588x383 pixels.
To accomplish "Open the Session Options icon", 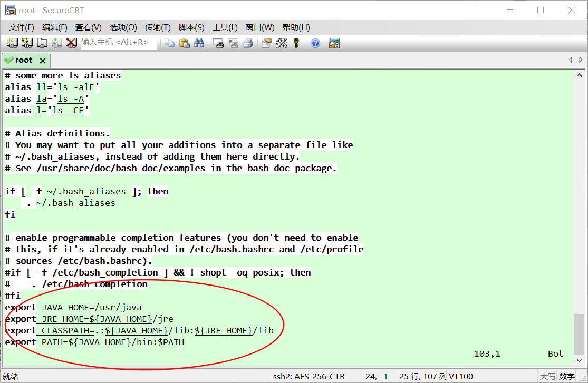I will tap(267, 43).
